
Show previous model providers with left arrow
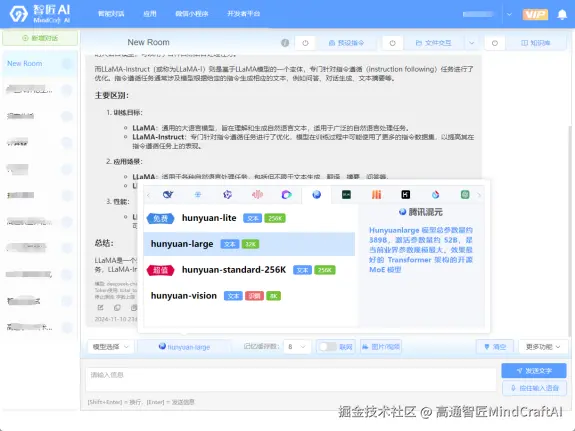tap(149, 195)
